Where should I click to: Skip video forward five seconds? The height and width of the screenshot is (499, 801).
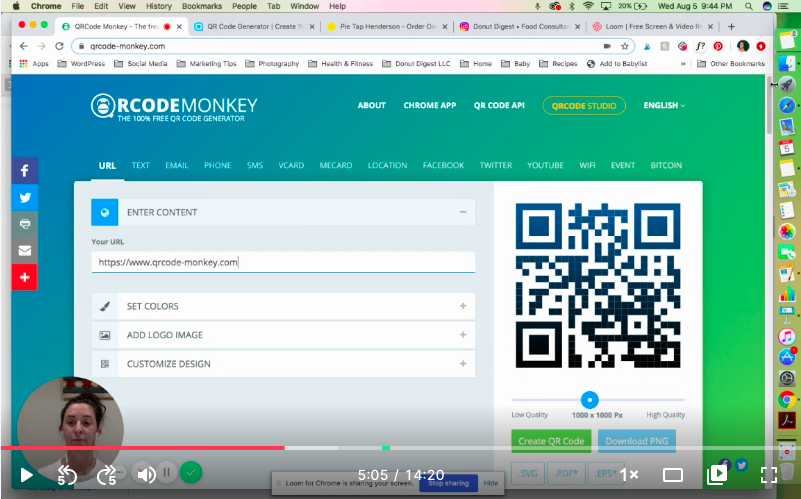pyautogui.click(x=107, y=475)
